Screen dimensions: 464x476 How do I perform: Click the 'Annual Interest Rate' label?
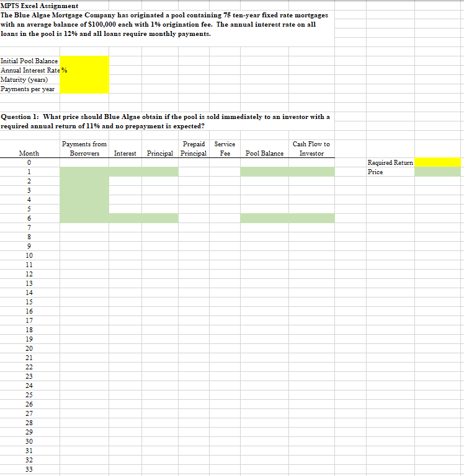[30, 71]
